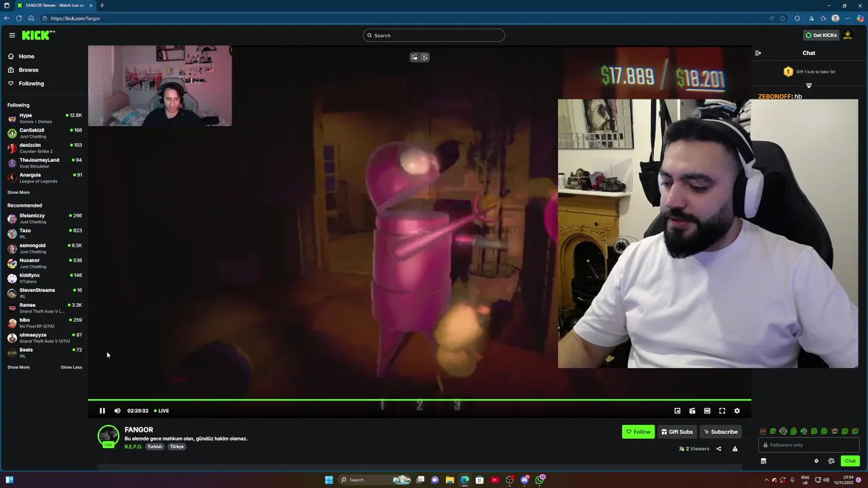Click the FANGOR channel avatar
This screenshot has height=488, width=868.
(108, 436)
